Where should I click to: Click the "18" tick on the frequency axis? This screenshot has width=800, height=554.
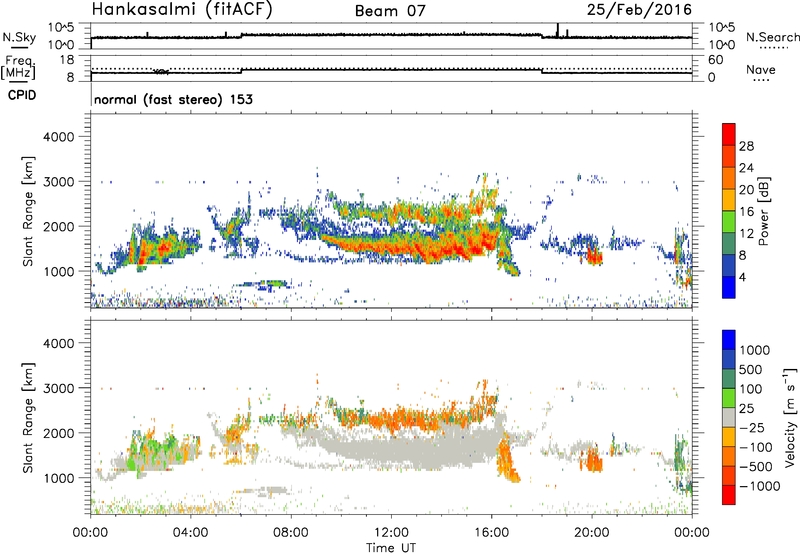click(x=67, y=60)
